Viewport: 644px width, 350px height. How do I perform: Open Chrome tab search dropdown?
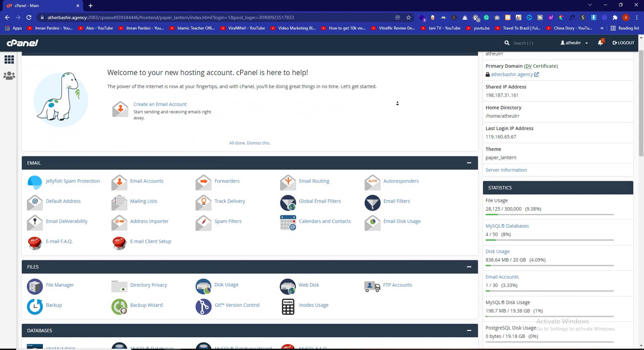[x=590, y=5]
